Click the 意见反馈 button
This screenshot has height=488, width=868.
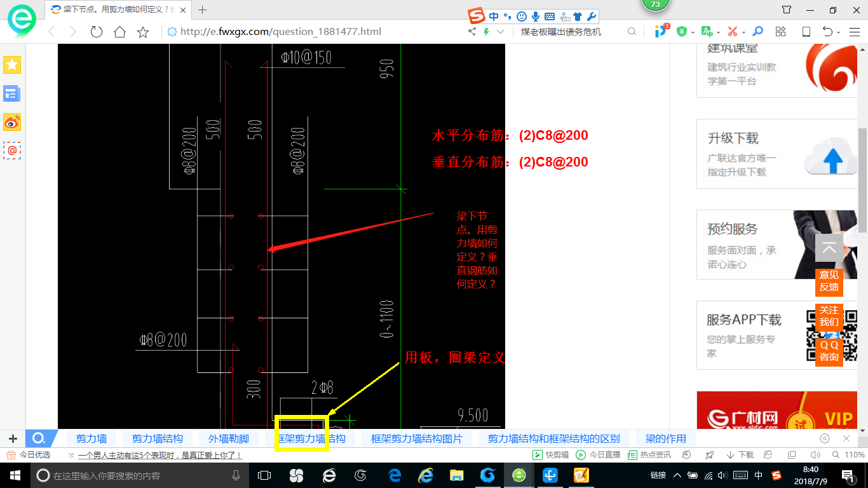[829, 281]
